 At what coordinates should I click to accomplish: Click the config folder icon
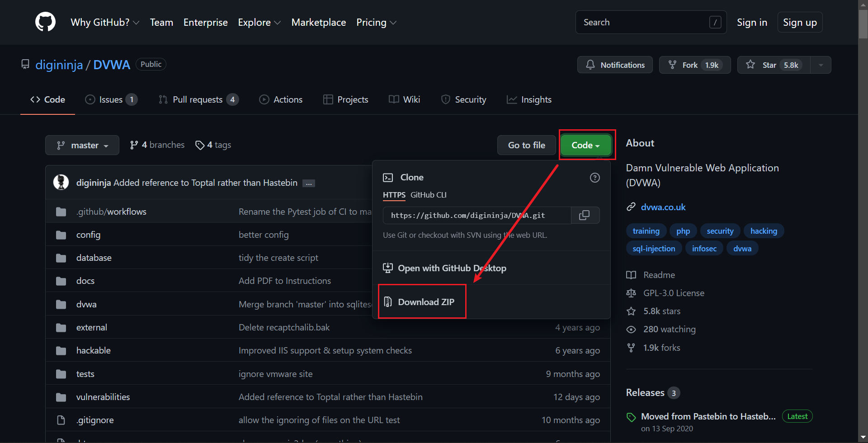click(x=61, y=235)
